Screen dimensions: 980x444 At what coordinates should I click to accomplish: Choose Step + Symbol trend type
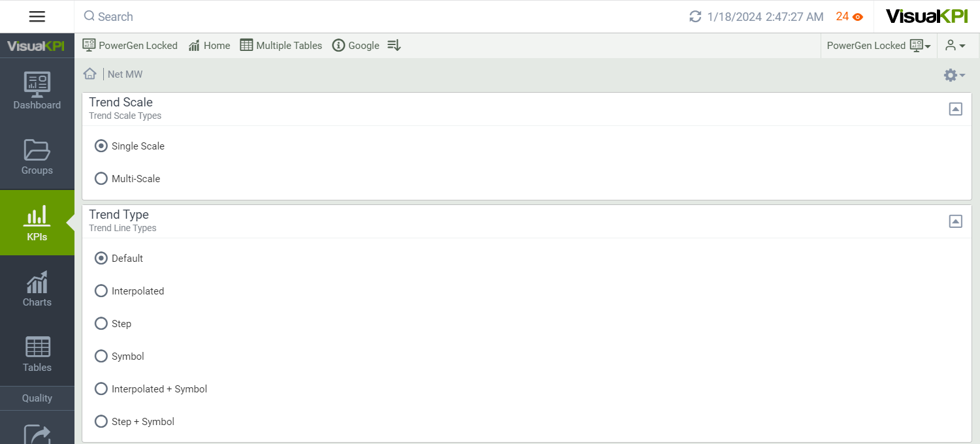101,421
